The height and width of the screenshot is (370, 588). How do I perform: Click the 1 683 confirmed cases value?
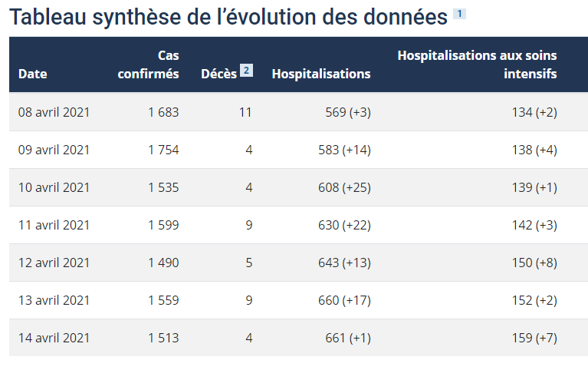[x=163, y=112]
